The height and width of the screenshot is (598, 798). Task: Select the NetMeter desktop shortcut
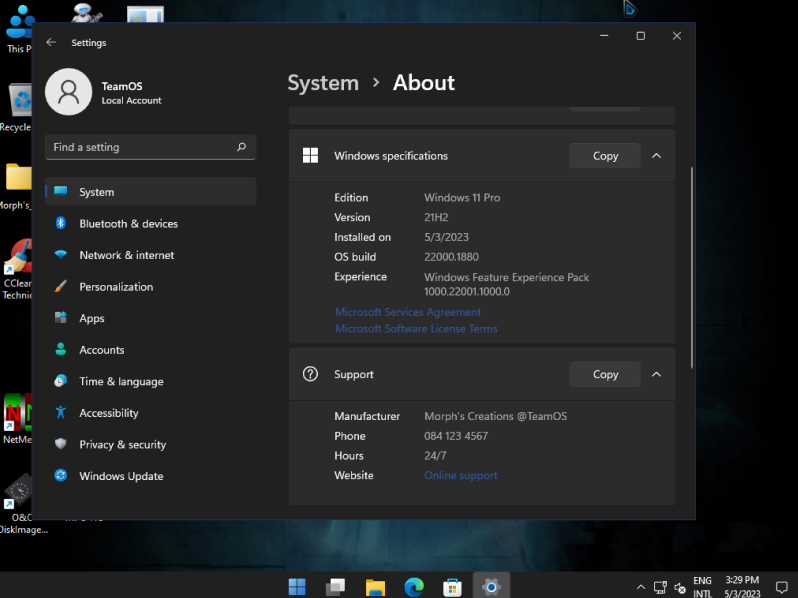point(16,419)
